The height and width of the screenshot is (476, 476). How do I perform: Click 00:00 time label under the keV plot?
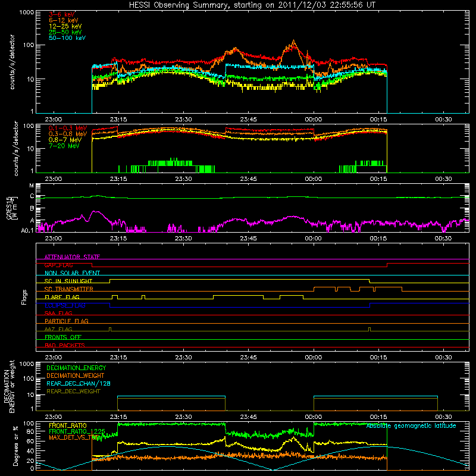tap(314, 120)
